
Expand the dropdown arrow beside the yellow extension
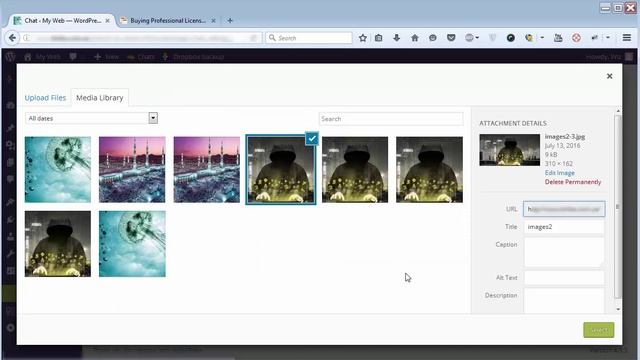542,38
